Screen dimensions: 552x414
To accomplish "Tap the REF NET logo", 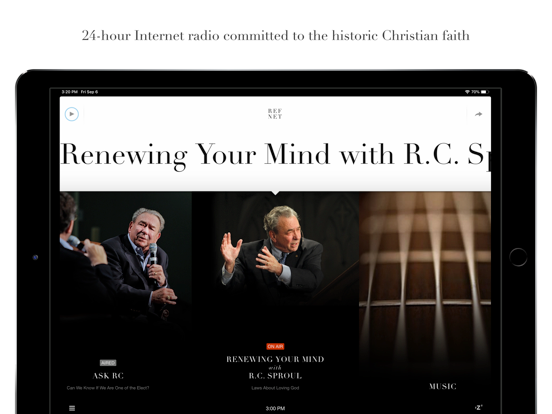I will point(275,114).
